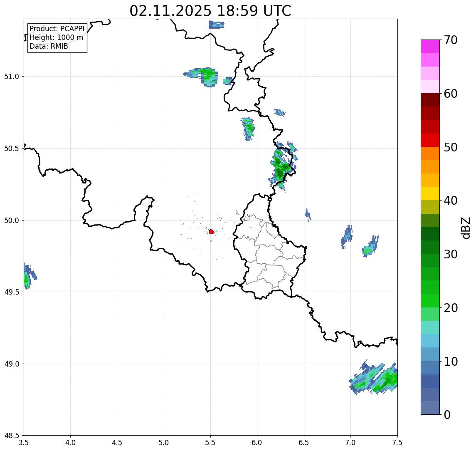Click the colorbar tick label 50

tap(451, 147)
